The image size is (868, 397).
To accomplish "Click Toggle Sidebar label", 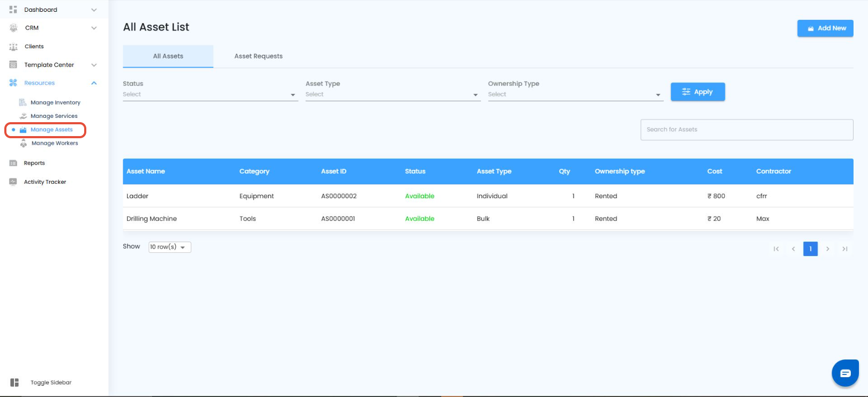I will pyautogui.click(x=51, y=383).
